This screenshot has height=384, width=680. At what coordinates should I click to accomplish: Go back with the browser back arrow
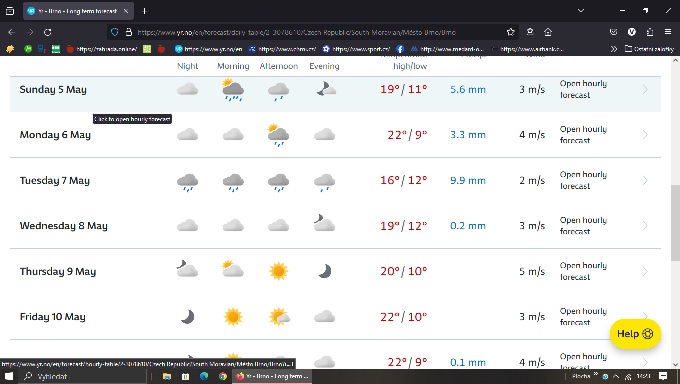[12, 32]
